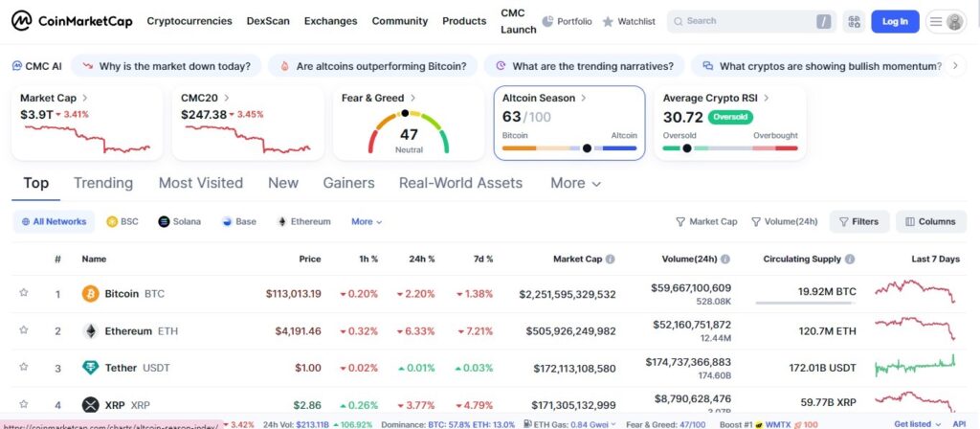Expand the More tab dropdown

coord(575,183)
